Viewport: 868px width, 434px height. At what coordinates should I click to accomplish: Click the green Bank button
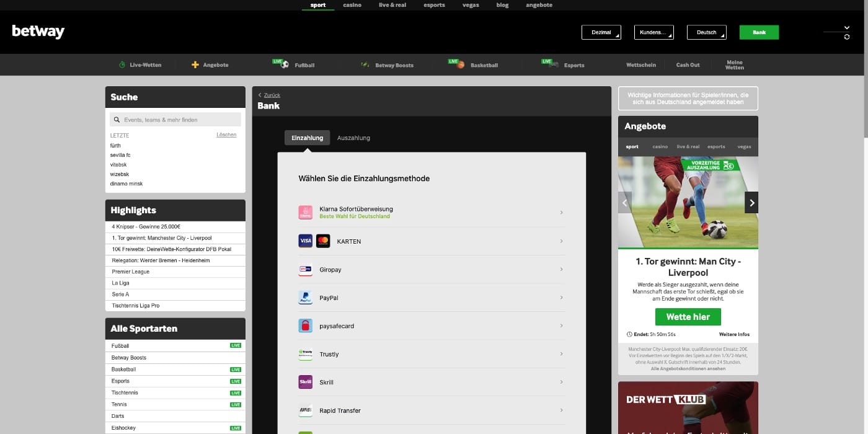point(759,32)
